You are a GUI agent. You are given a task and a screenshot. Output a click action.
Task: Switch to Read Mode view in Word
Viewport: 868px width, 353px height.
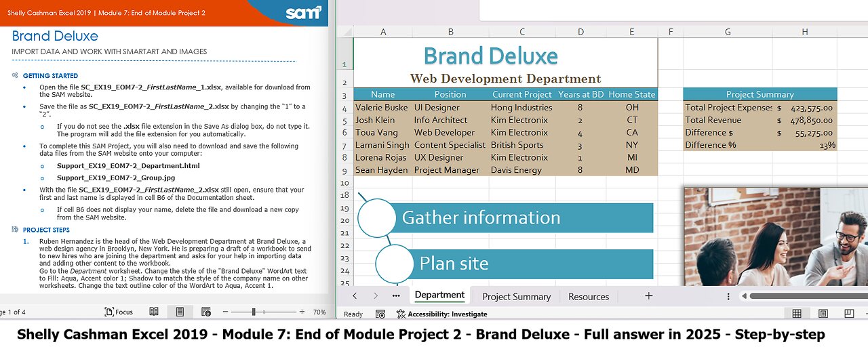pyautogui.click(x=154, y=312)
